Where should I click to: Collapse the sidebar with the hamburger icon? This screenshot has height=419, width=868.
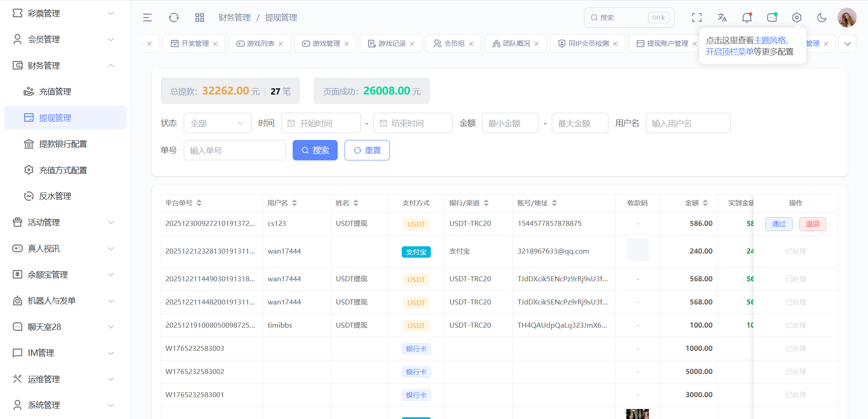point(147,18)
